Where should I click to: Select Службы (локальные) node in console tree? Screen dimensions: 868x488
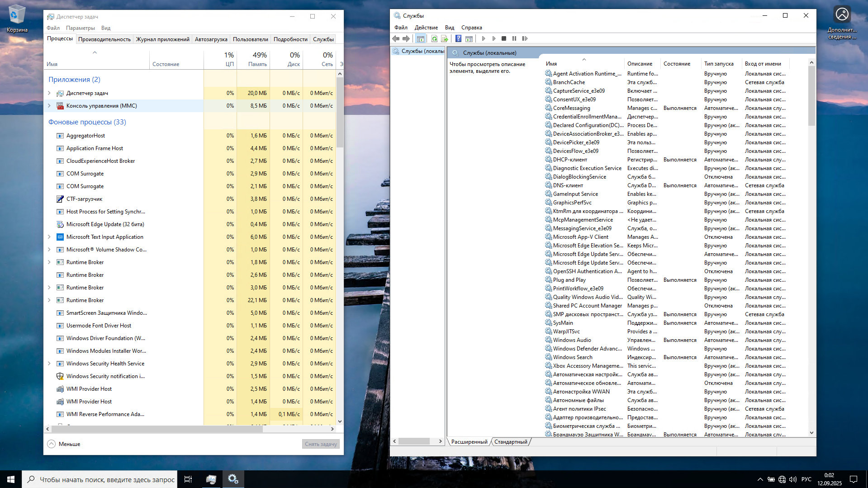418,51
